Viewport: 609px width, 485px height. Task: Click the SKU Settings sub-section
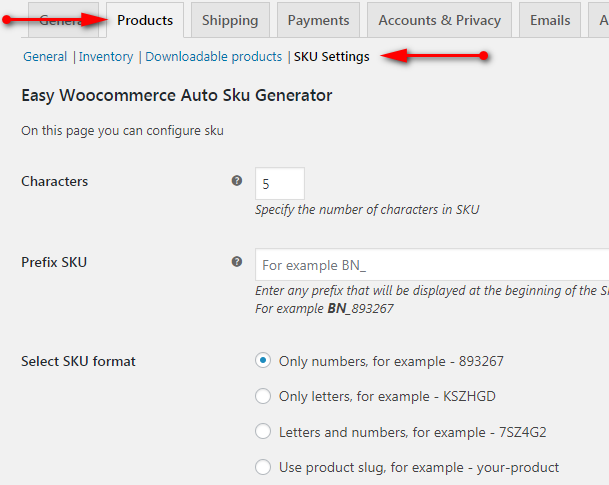331,57
